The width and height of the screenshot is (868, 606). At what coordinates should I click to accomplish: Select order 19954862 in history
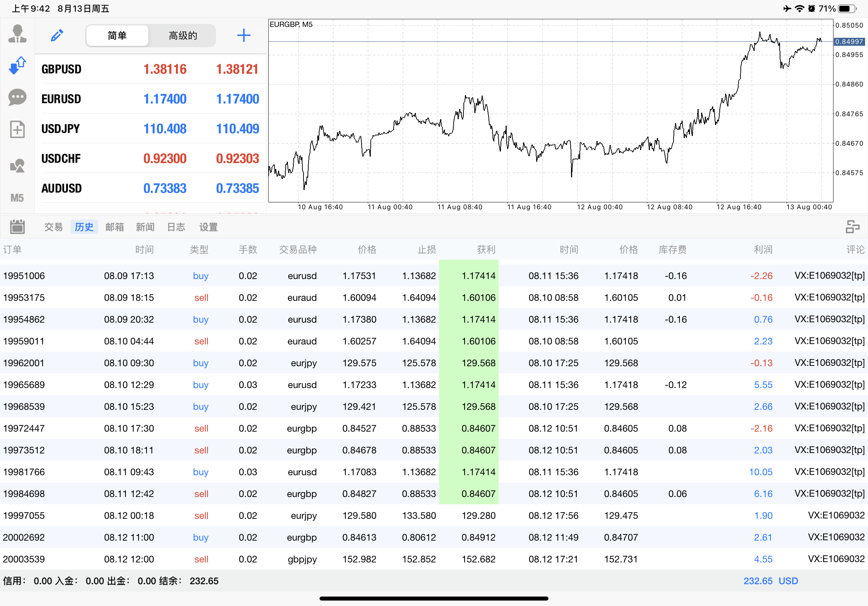tap(434, 320)
